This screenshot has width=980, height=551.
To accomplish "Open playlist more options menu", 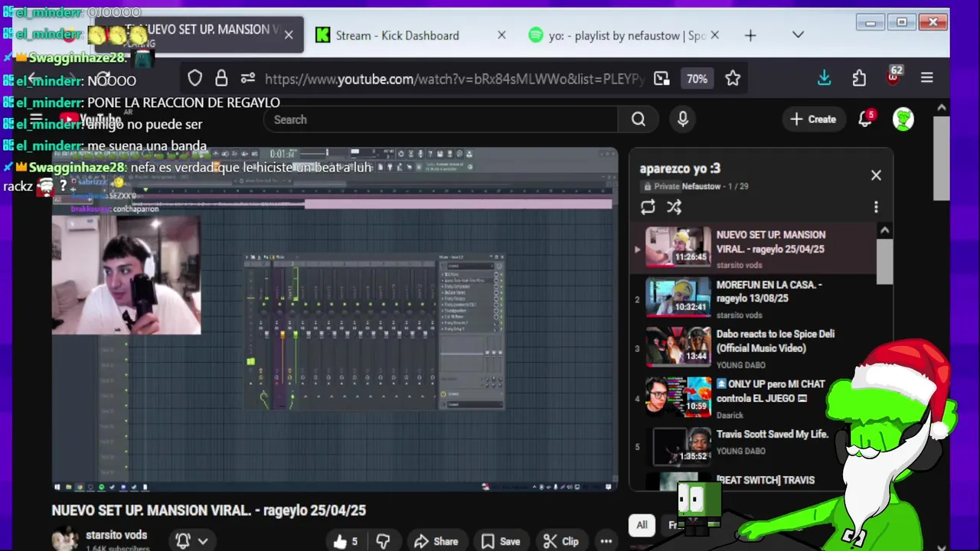I will click(x=876, y=207).
